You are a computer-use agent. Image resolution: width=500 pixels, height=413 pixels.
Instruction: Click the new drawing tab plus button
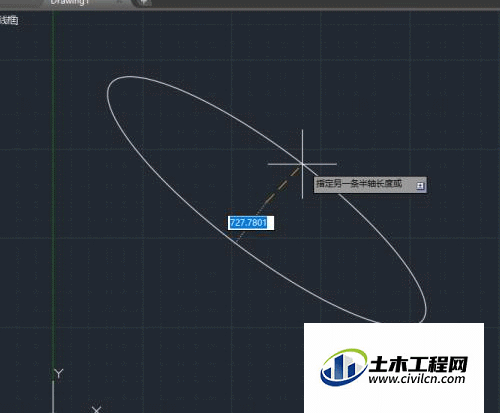click(144, 2)
